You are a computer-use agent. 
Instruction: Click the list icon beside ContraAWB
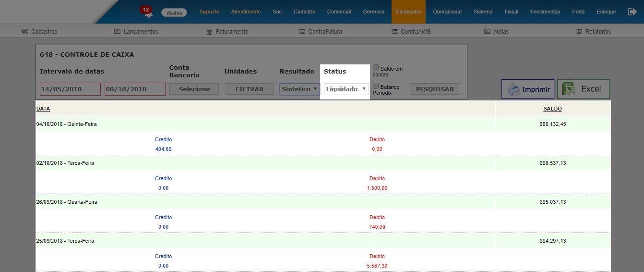[x=394, y=32]
